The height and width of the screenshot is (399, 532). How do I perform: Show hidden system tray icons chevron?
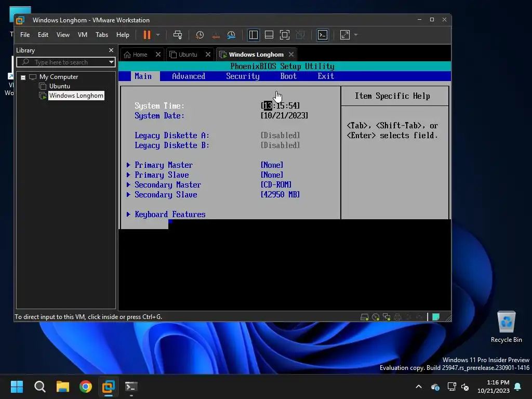(419, 387)
